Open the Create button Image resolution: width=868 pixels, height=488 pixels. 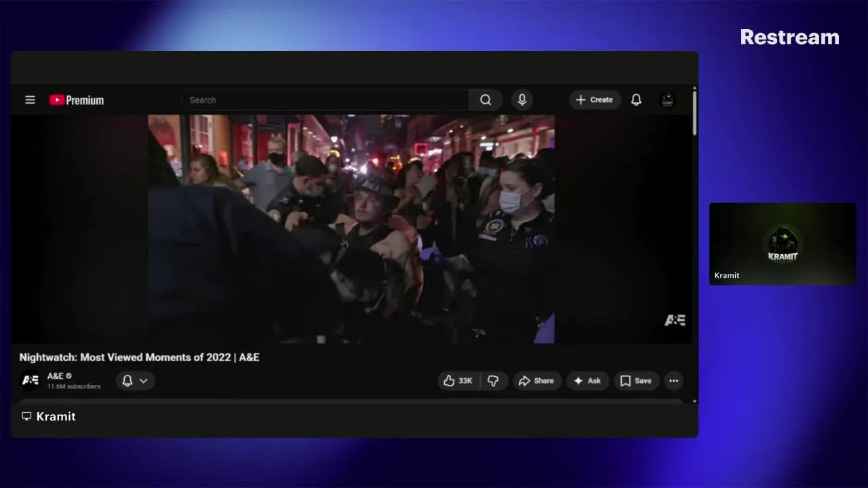[595, 100]
